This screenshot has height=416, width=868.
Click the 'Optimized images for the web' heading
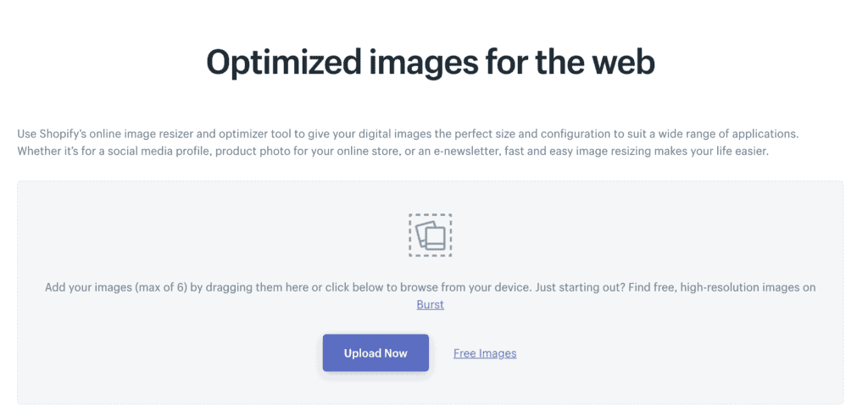pyautogui.click(x=431, y=63)
